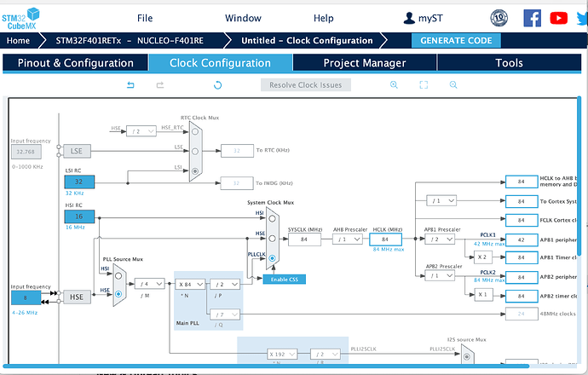The width and height of the screenshot is (588, 375).
Task: Open the Window menu
Action: point(243,18)
